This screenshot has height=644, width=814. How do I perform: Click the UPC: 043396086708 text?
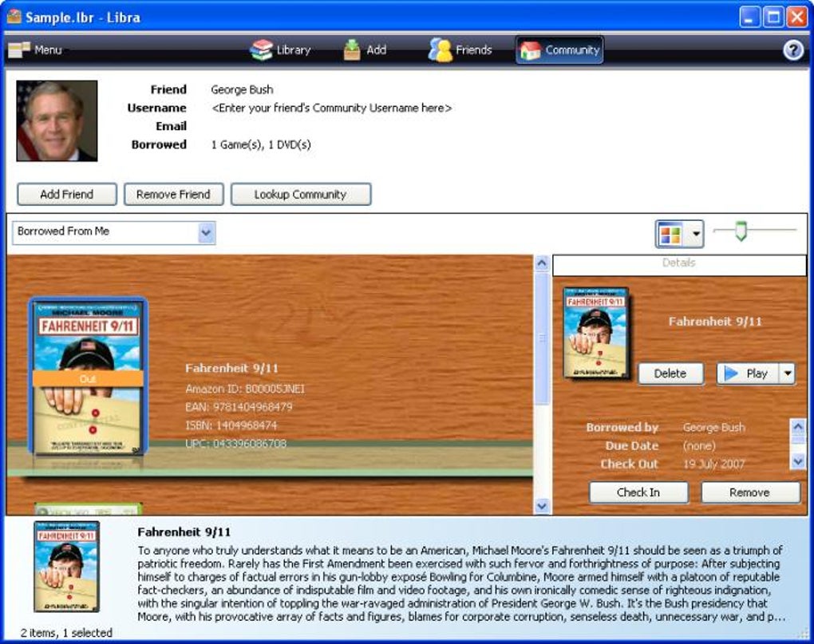pos(235,444)
